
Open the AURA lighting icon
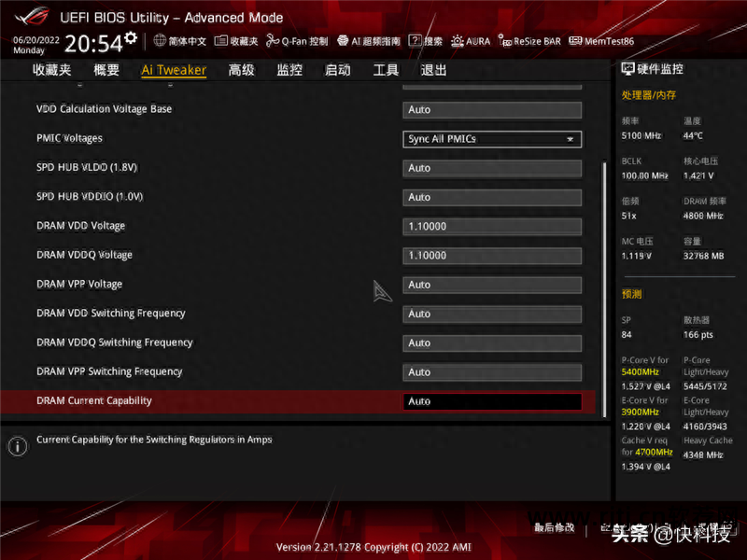pos(458,41)
